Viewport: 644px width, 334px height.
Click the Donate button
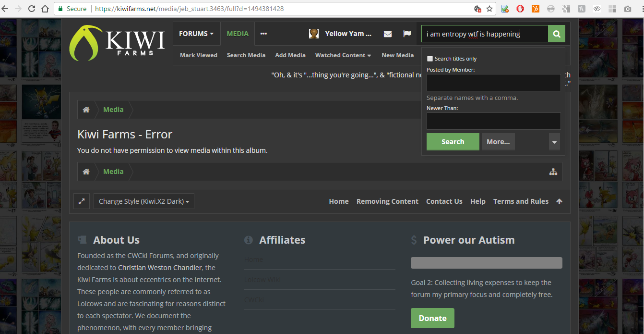(432, 318)
